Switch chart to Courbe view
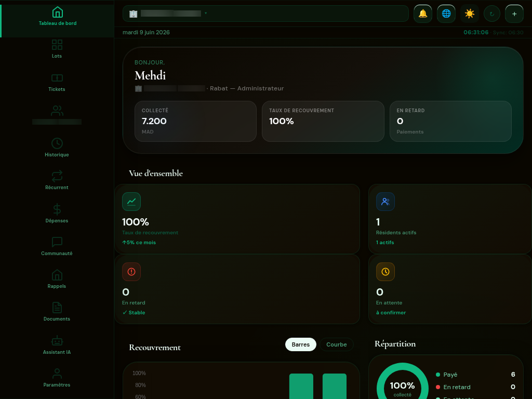532x399 pixels. coord(336,344)
